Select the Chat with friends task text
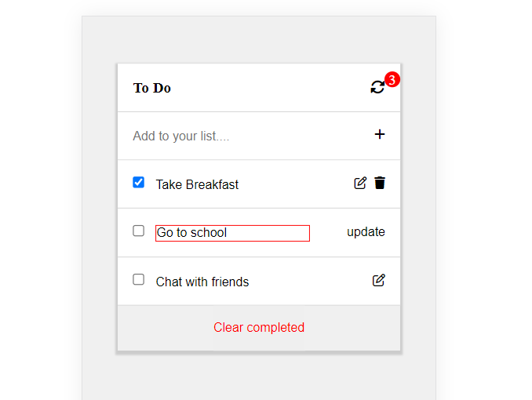Screen dimensions: 532x400 click(x=202, y=282)
